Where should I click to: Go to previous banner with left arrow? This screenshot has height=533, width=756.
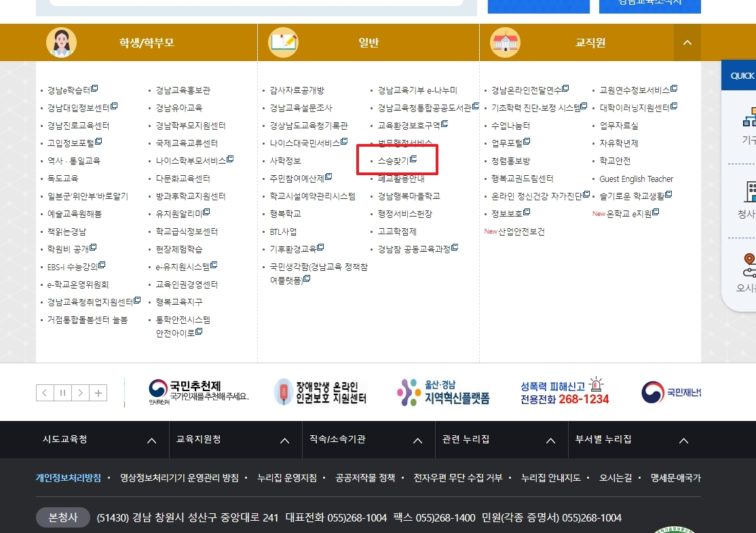click(x=45, y=392)
